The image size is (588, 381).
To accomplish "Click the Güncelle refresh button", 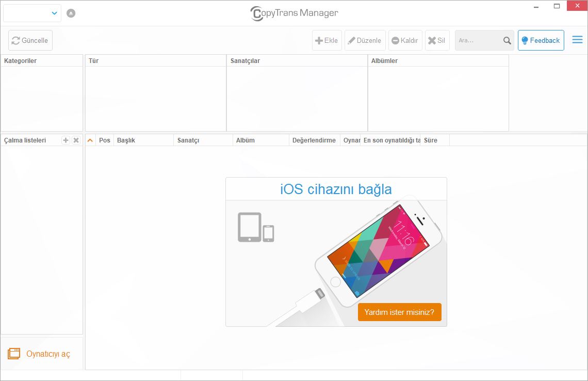I will coord(30,40).
